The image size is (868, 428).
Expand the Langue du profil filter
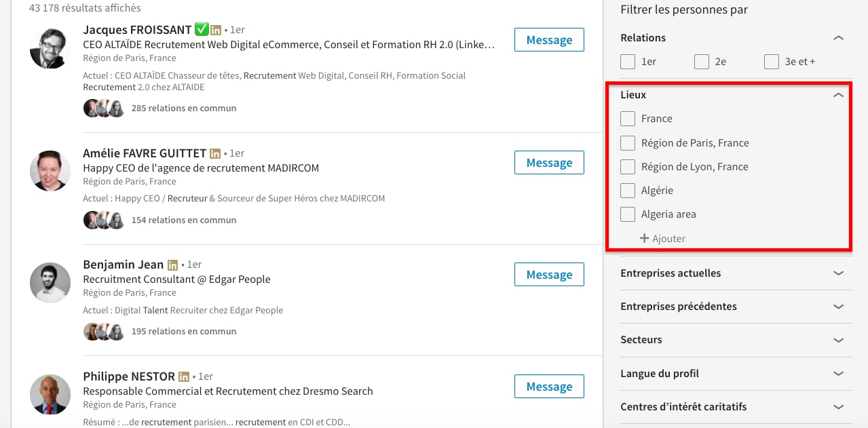(x=838, y=374)
